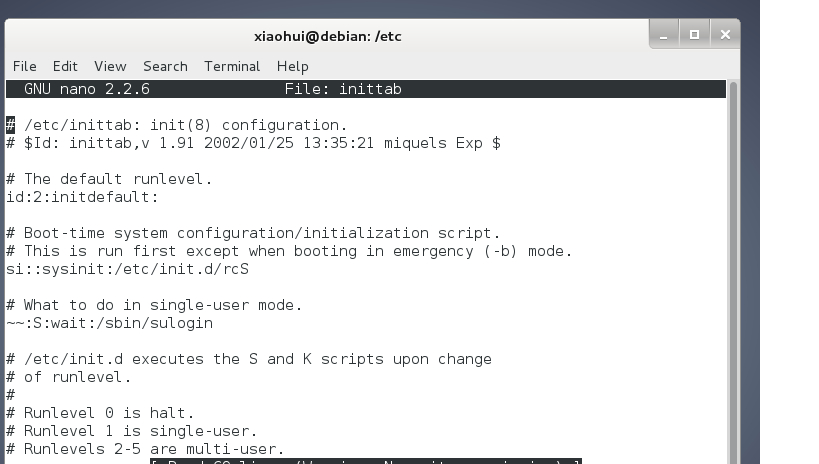Minimize the terminal window
The image size is (819, 464).
point(664,35)
